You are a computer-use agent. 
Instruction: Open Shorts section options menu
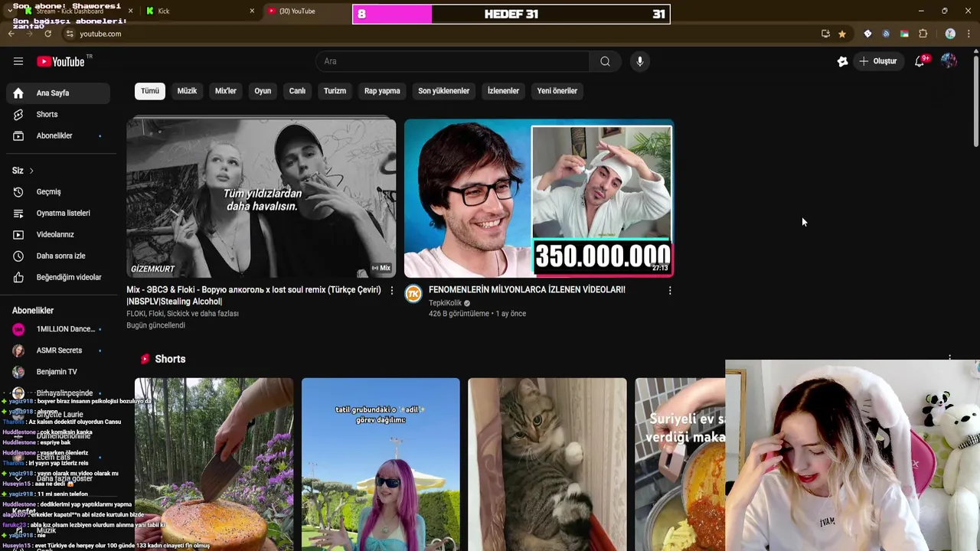[949, 358]
